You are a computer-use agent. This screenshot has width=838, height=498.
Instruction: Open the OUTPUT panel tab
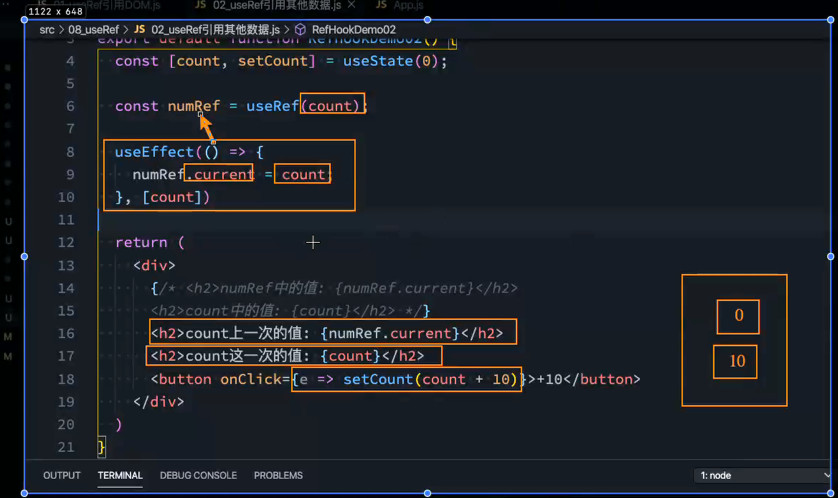click(x=62, y=475)
